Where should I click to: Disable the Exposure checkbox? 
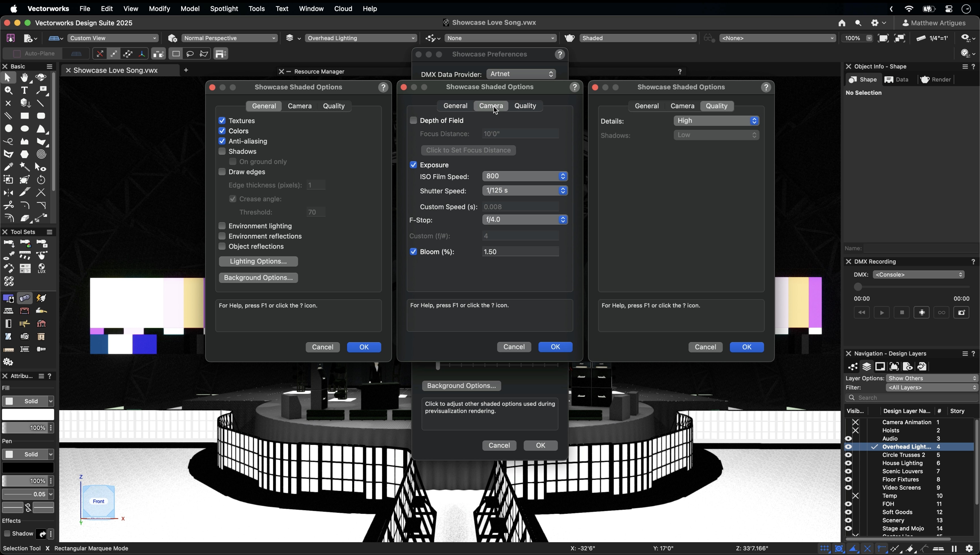tap(413, 165)
